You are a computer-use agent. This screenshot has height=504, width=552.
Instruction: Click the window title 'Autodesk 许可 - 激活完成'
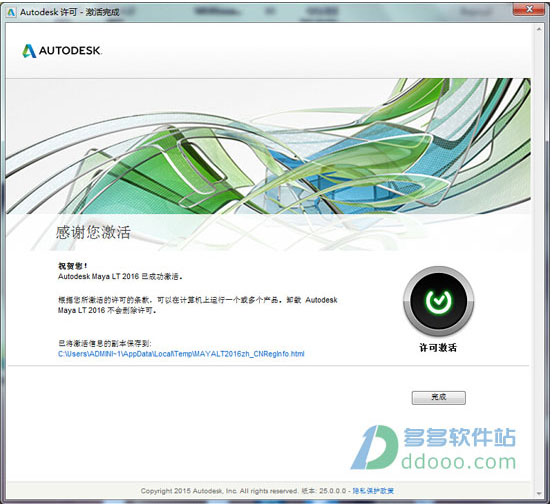pos(70,12)
